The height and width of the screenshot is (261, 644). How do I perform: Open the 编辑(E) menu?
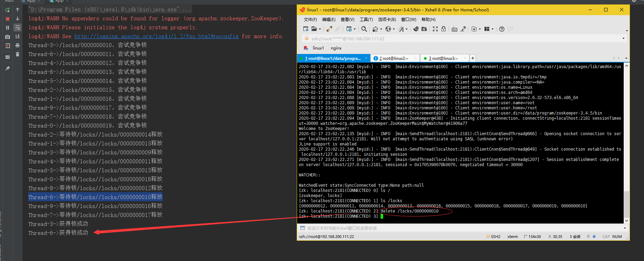click(329, 19)
